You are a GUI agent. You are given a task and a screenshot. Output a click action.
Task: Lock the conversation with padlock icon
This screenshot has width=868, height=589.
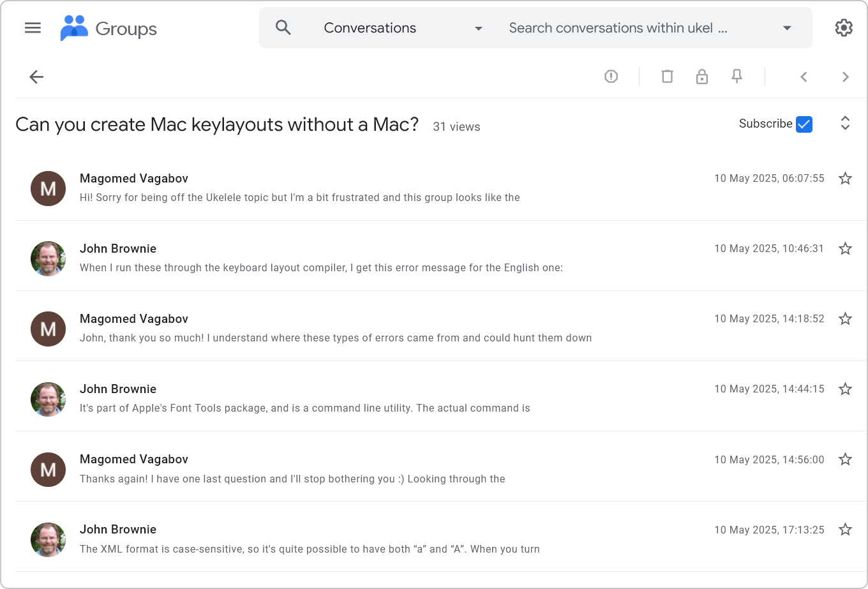pos(702,77)
